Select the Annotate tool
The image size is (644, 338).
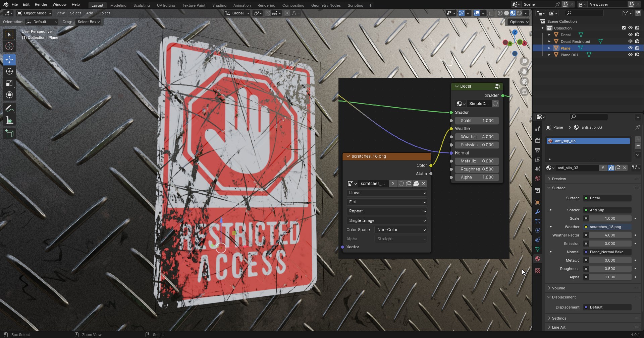(9, 108)
